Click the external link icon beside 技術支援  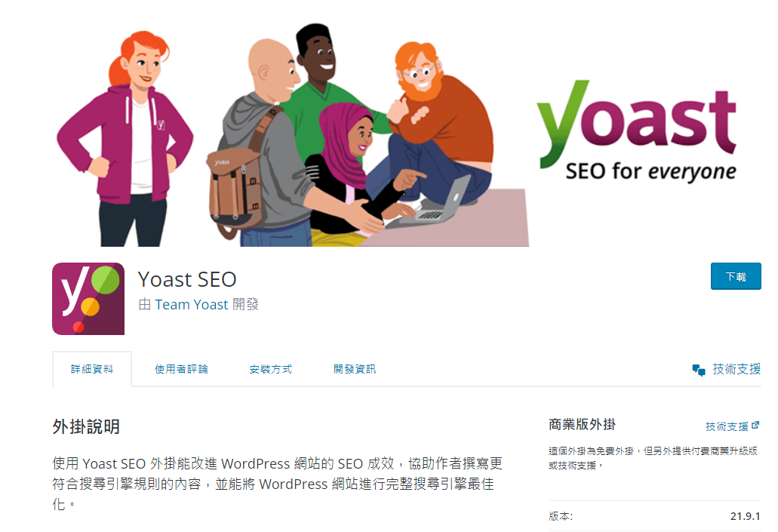point(755,426)
